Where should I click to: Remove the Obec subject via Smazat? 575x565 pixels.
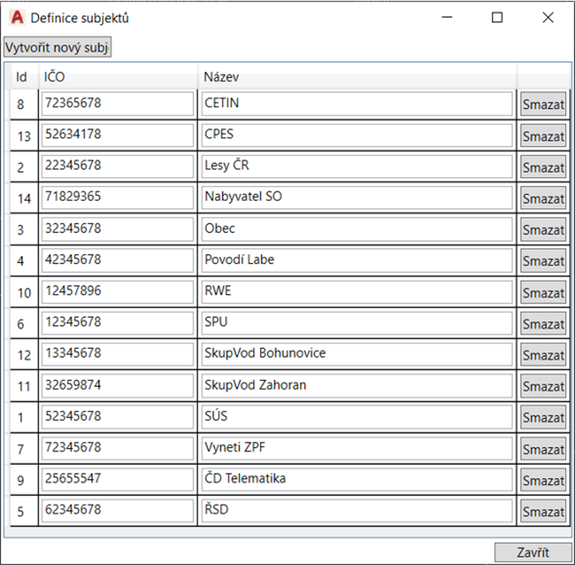(x=543, y=230)
